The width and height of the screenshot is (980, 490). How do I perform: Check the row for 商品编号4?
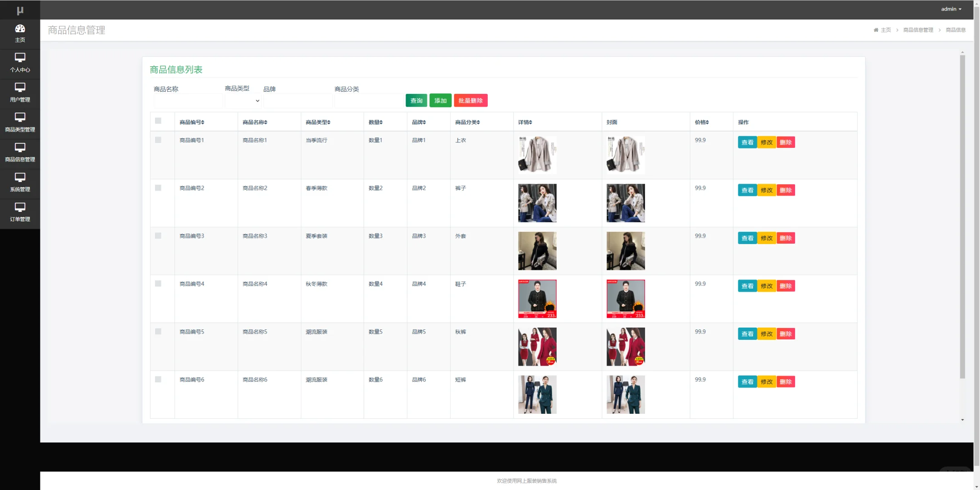158,284
